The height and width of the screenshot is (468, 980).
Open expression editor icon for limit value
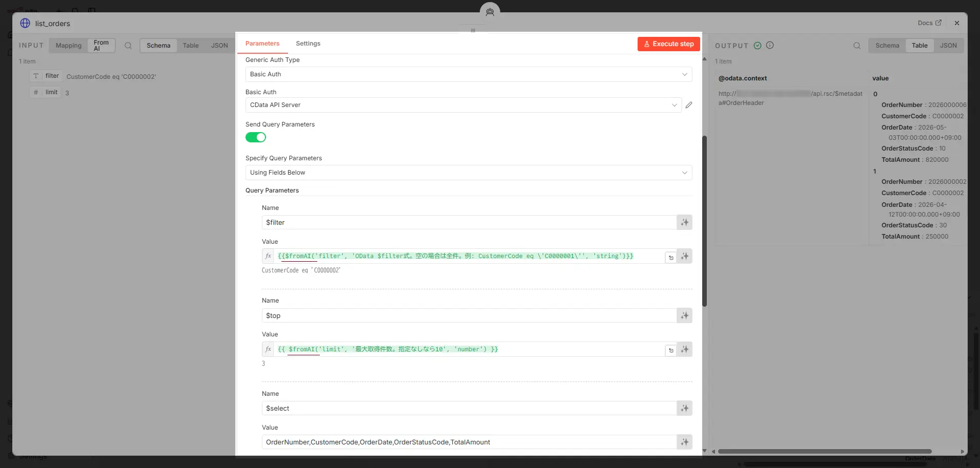[x=670, y=350]
